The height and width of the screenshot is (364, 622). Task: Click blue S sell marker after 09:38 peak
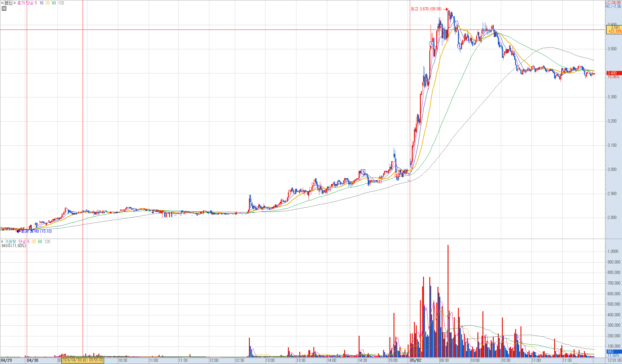459,46
